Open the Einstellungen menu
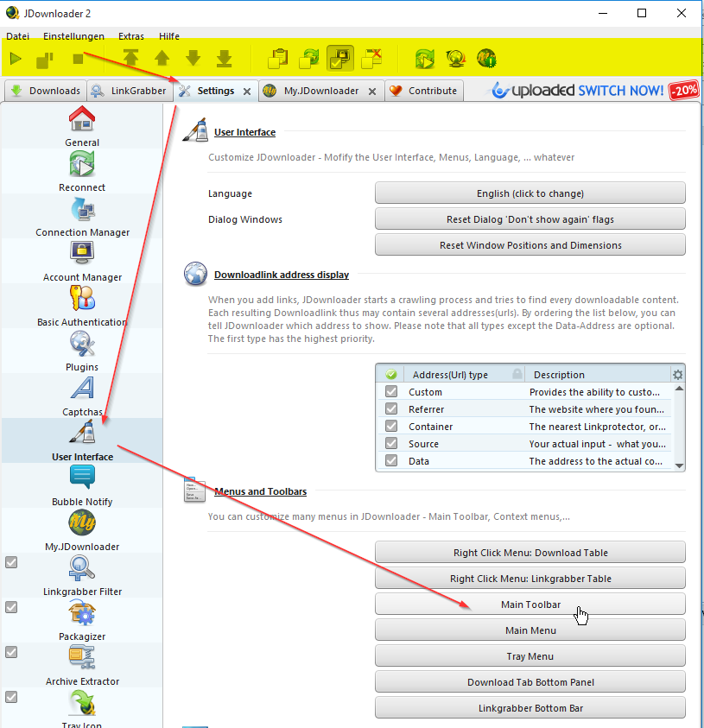The width and height of the screenshot is (704, 728). [73, 36]
